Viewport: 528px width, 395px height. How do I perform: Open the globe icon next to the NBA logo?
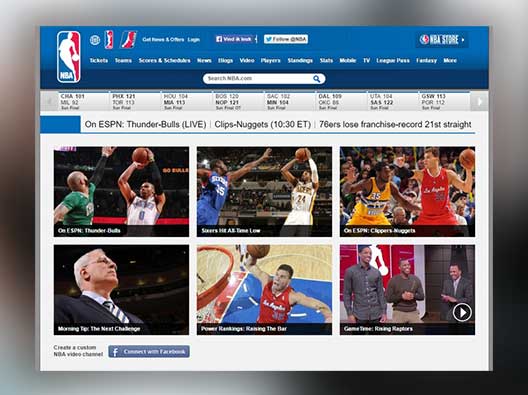[x=95, y=40]
